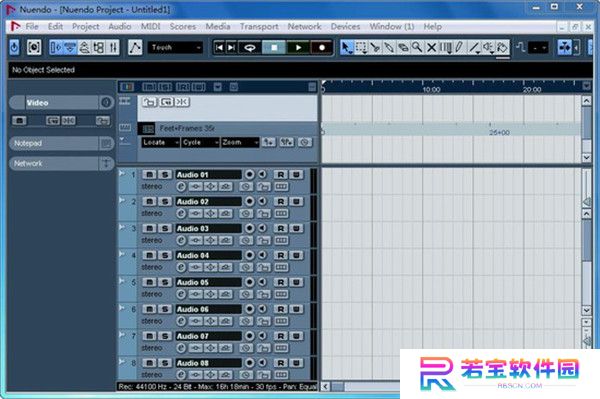Click the ruler display format dropdown arrow
The width and height of the screenshot is (600, 399).
tap(586, 86)
